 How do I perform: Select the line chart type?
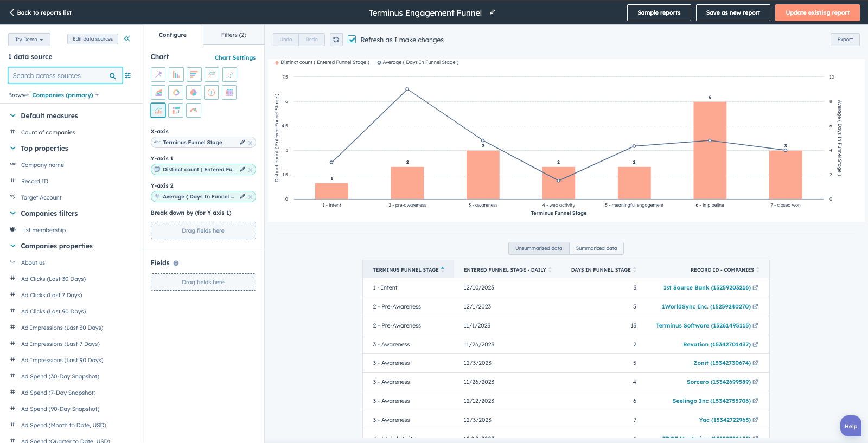point(212,75)
